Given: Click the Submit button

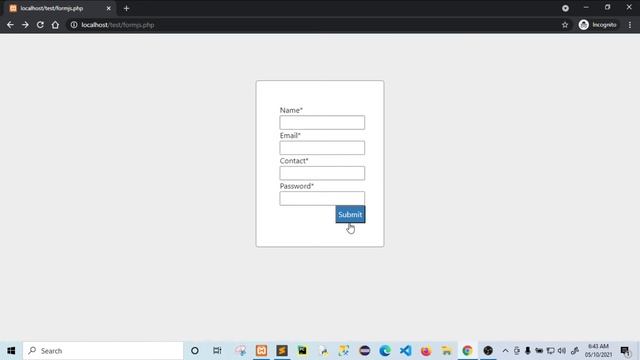Looking at the screenshot, I should pyautogui.click(x=350, y=214).
